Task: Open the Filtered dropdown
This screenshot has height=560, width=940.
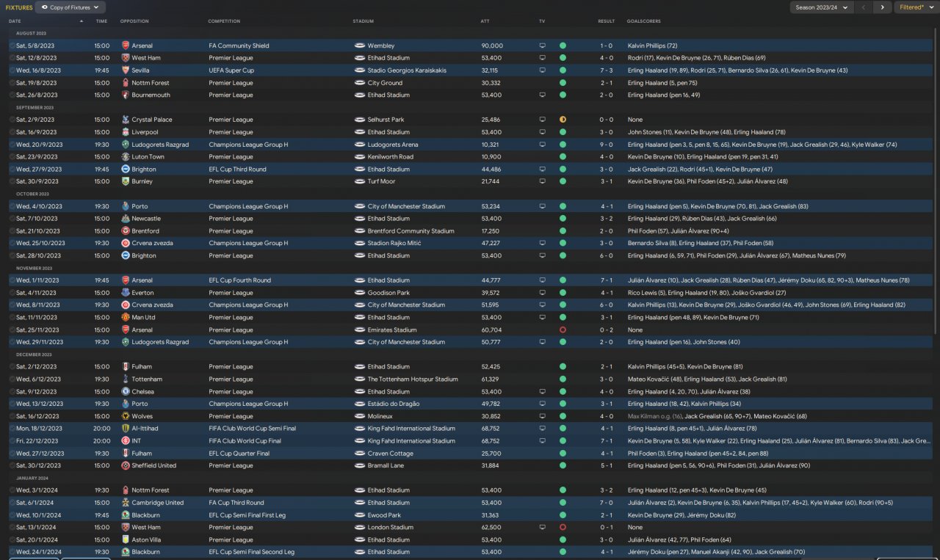Action: pos(916,7)
